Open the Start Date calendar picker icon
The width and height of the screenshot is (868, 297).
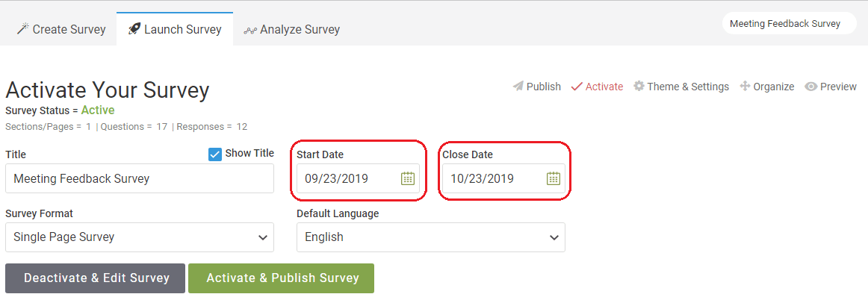click(407, 178)
